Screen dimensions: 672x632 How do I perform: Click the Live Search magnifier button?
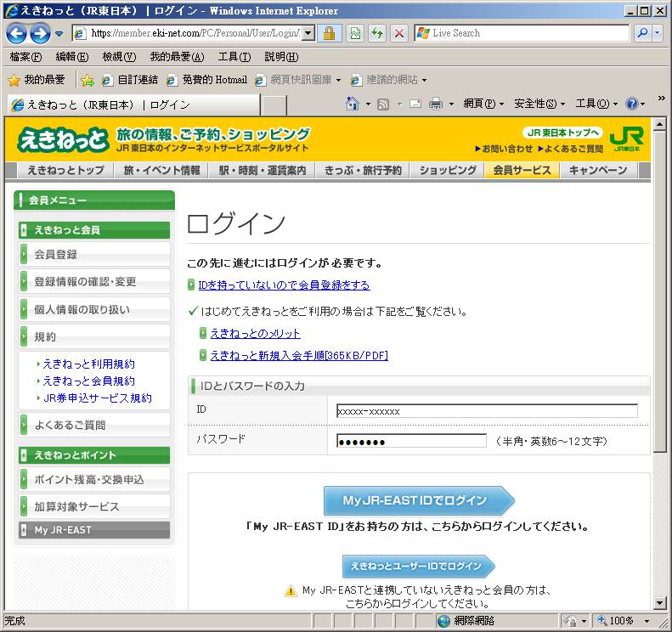642,33
